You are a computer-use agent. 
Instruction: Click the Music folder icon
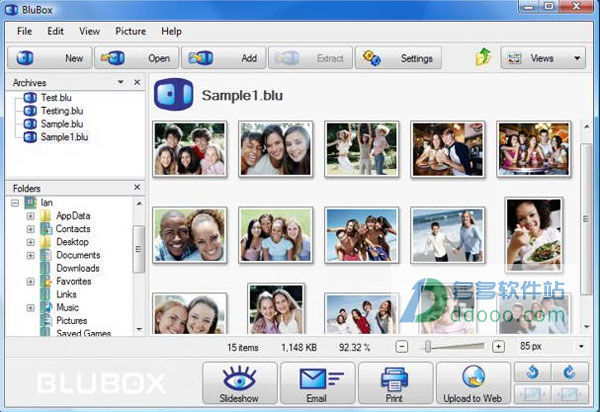[46, 308]
